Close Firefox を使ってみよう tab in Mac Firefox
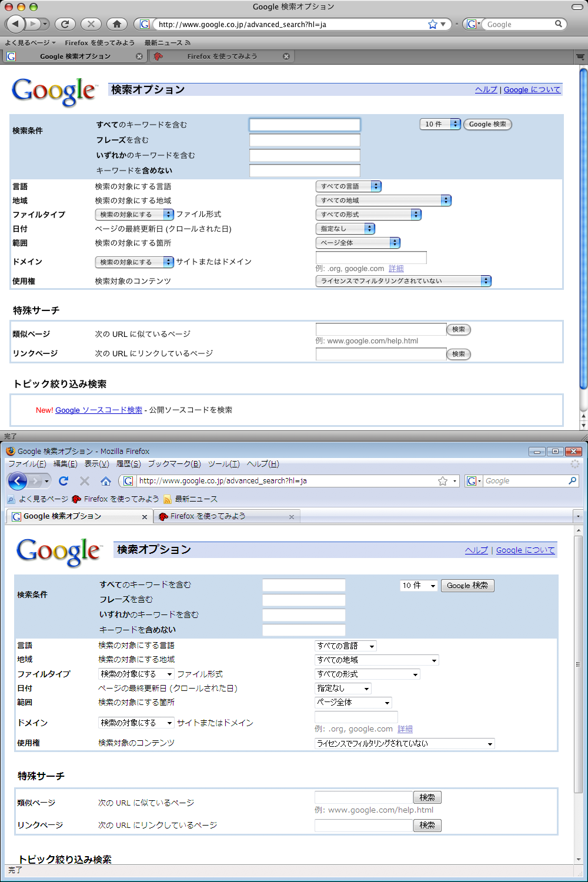 [286, 56]
